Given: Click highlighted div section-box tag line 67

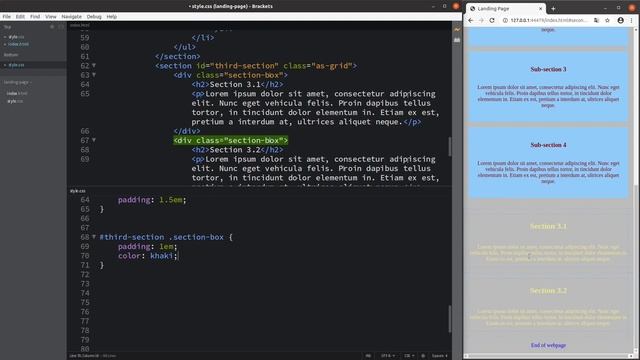Looking at the screenshot, I should coord(231,140).
